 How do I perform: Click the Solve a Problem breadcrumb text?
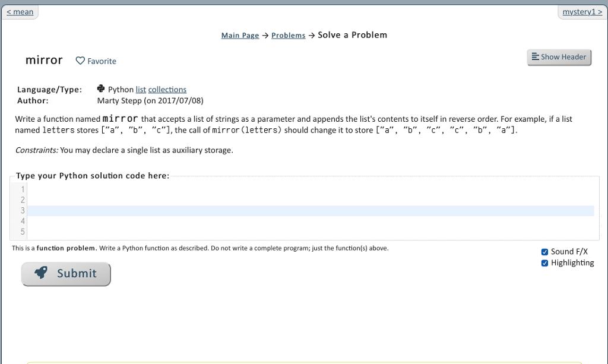coord(352,35)
